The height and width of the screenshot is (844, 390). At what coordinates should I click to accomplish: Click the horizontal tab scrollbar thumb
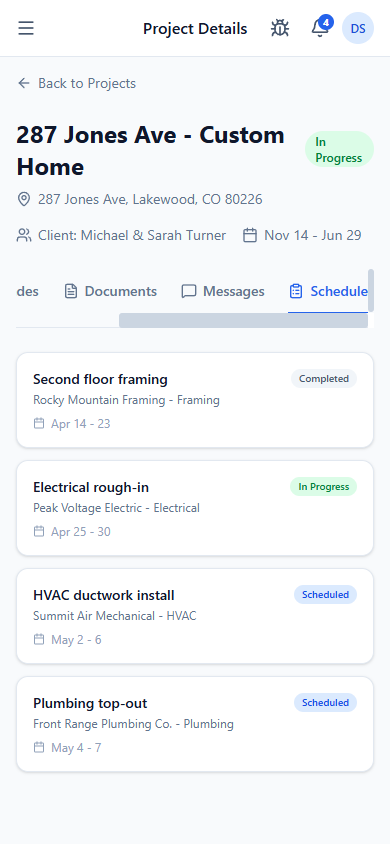tap(243, 320)
